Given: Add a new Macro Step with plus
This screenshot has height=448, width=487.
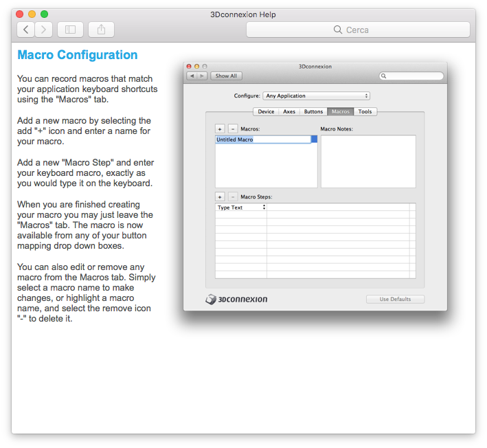Looking at the screenshot, I should point(220,197).
